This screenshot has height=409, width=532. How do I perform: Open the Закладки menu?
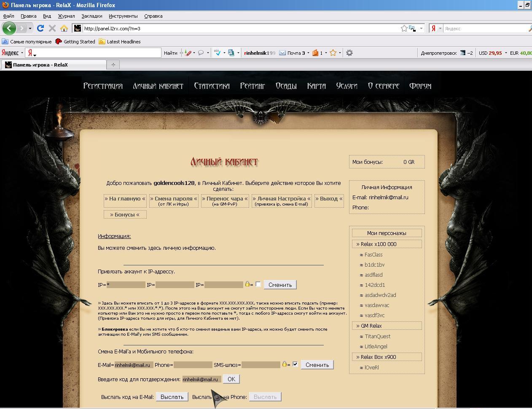(91, 16)
